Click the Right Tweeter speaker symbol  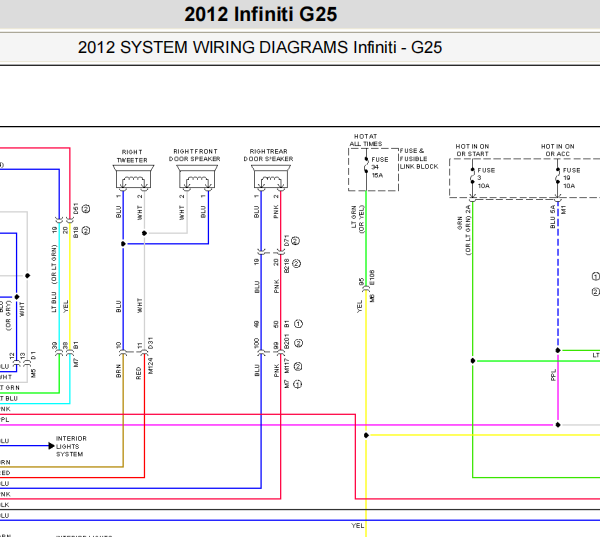133,177
